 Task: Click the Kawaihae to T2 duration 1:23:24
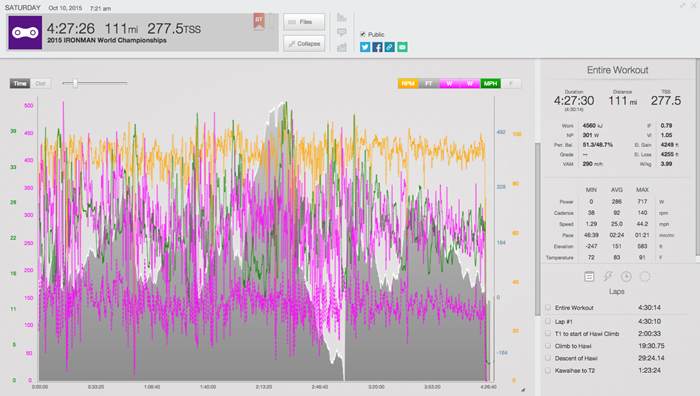649,370
